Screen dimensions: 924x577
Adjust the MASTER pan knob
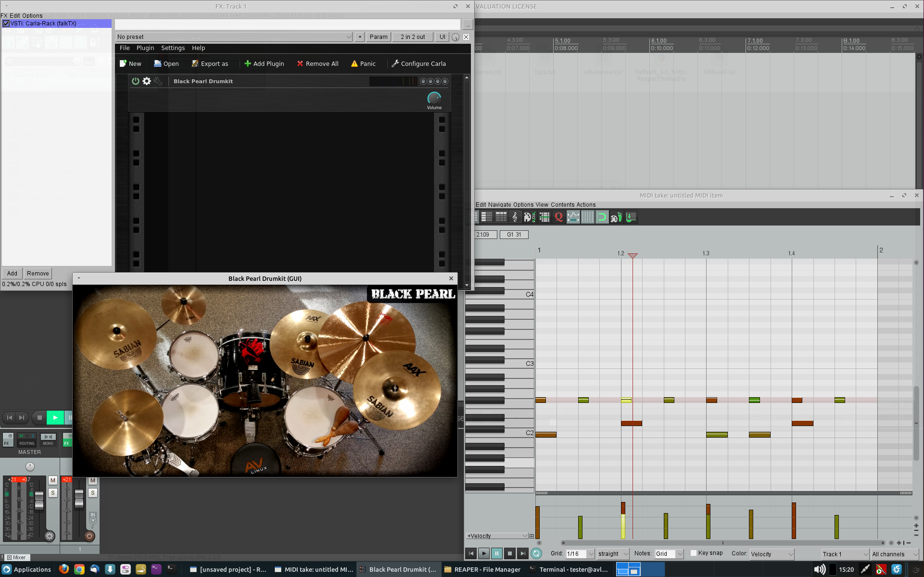[x=30, y=466]
